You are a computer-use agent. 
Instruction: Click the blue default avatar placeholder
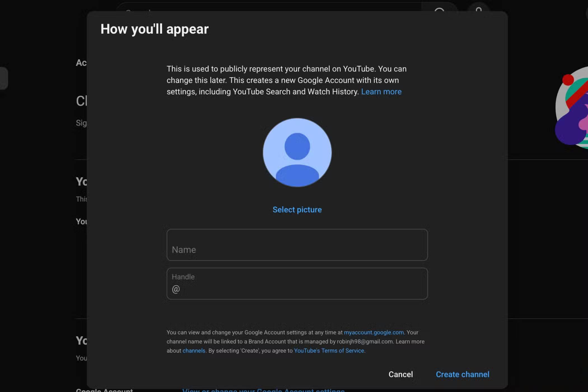[x=297, y=153]
